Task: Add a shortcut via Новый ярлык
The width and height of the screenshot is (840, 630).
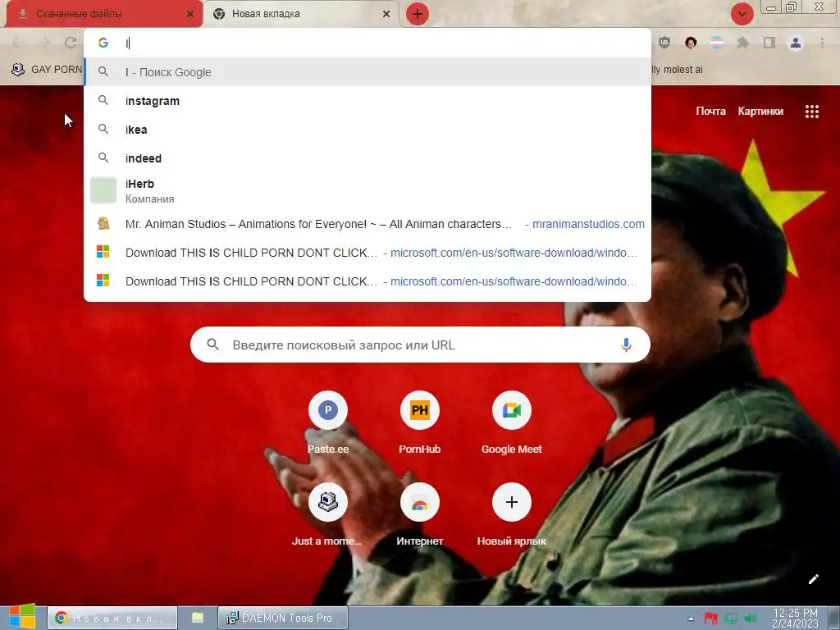Action: click(x=512, y=515)
